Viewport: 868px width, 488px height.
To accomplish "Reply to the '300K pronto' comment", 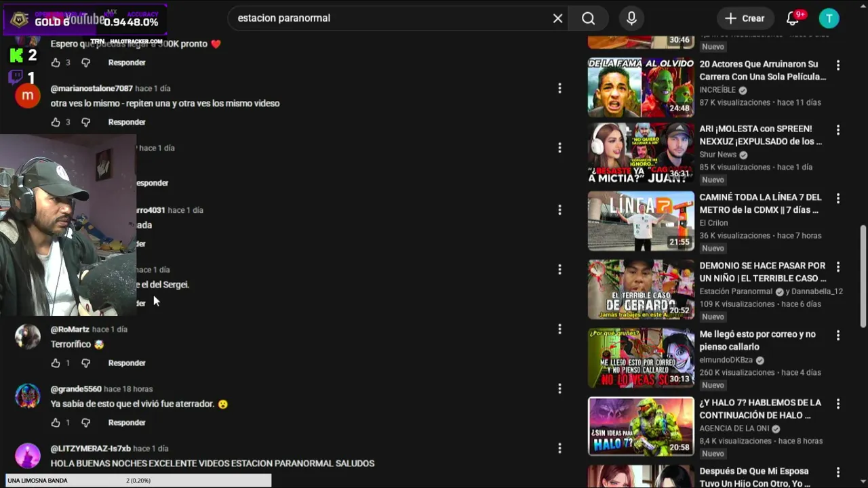I will tap(127, 62).
